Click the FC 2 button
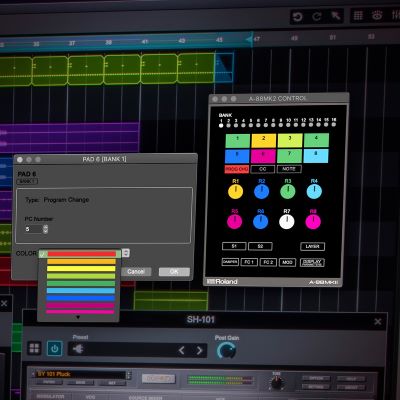This screenshot has height=400, width=400. coord(268,262)
